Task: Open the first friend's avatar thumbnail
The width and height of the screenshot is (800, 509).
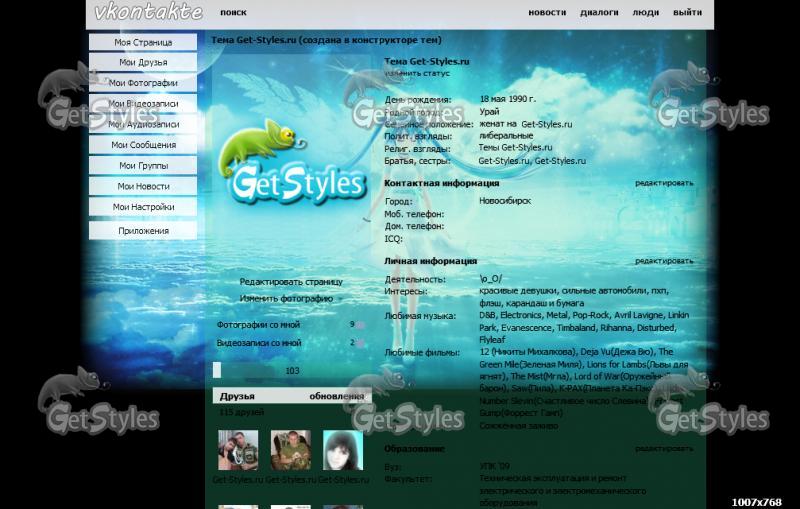Action: click(x=238, y=450)
